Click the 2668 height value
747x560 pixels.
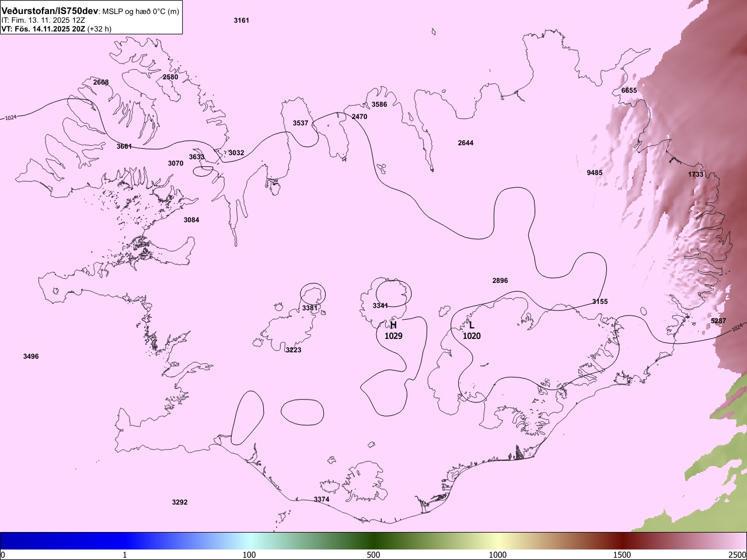[101, 82]
